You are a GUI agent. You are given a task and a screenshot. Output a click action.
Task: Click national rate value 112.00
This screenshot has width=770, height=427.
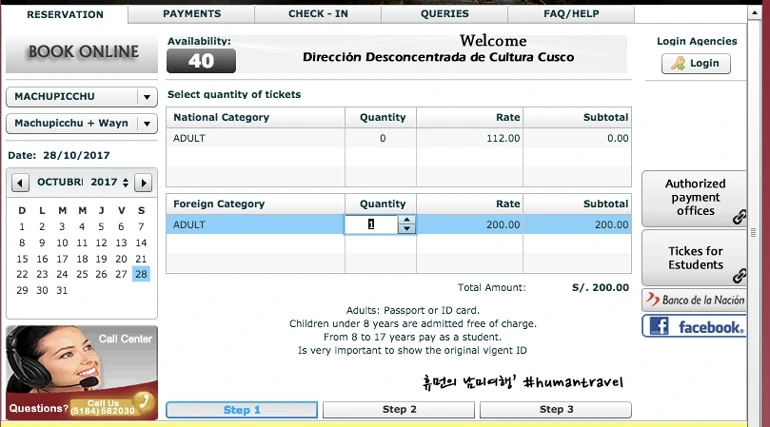[x=503, y=138]
